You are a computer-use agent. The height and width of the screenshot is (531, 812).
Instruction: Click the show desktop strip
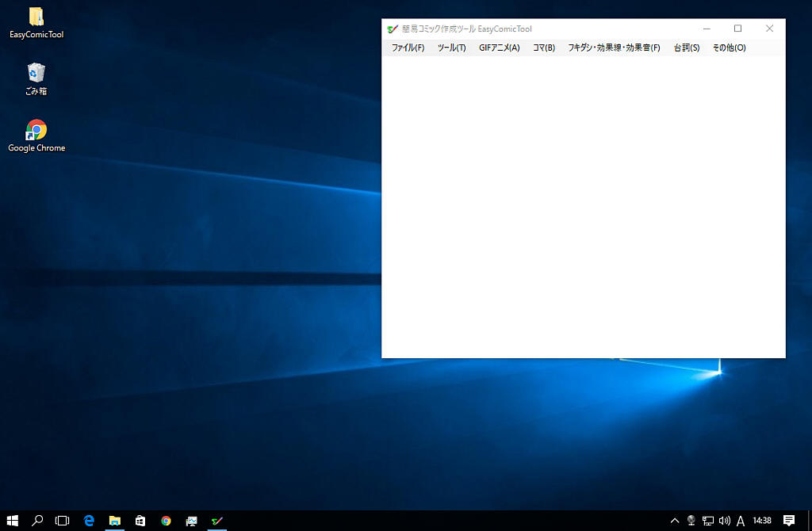point(810,521)
